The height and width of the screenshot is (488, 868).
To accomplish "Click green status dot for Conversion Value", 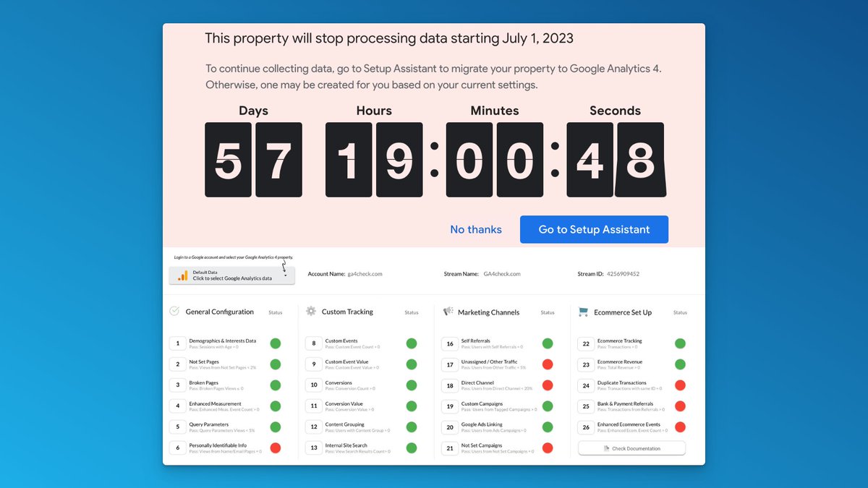I will [412, 406].
